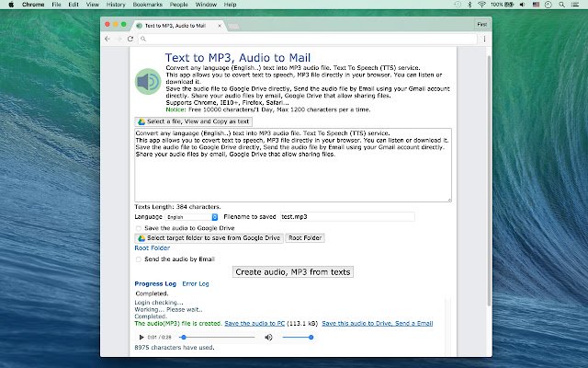588x368 pixels.
Task: Click the speaker logo icon of the app
Action: (x=148, y=82)
